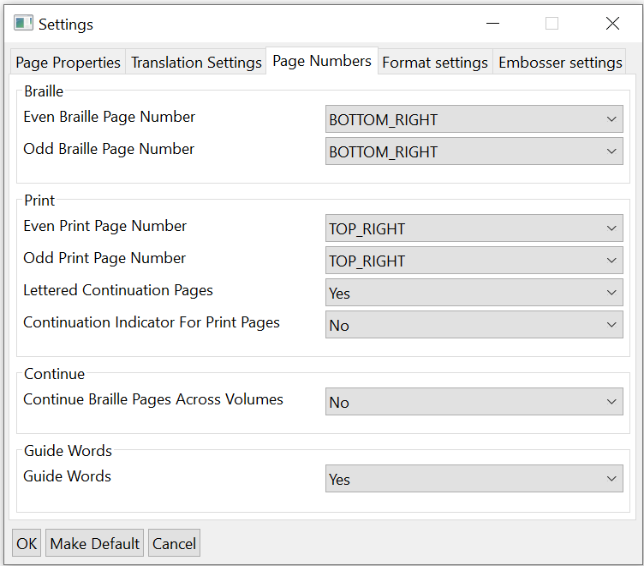The width and height of the screenshot is (644, 566).
Task: Open the Translation Settings tab
Action: click(196, 62)
